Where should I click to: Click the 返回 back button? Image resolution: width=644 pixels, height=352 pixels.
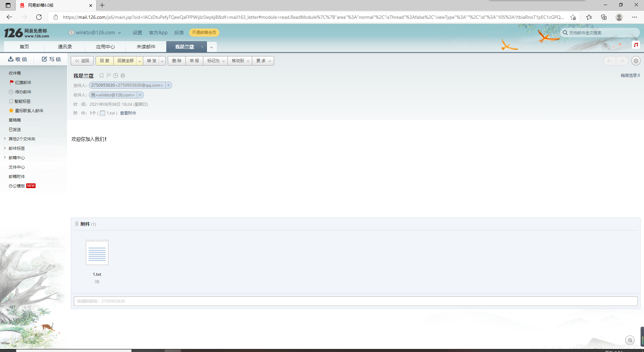[x=82, y=61]
